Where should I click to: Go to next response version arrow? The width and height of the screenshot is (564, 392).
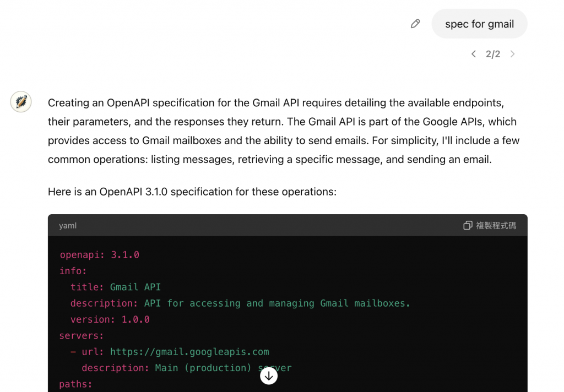(513, 54)
